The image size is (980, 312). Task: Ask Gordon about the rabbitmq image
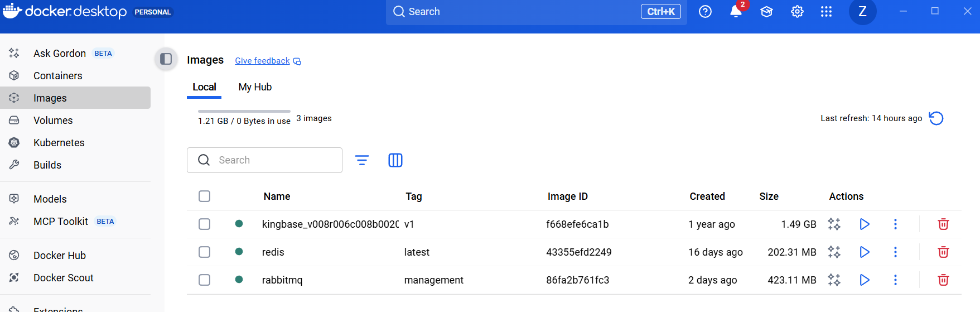pyautogui.click(x=834, y=280)
